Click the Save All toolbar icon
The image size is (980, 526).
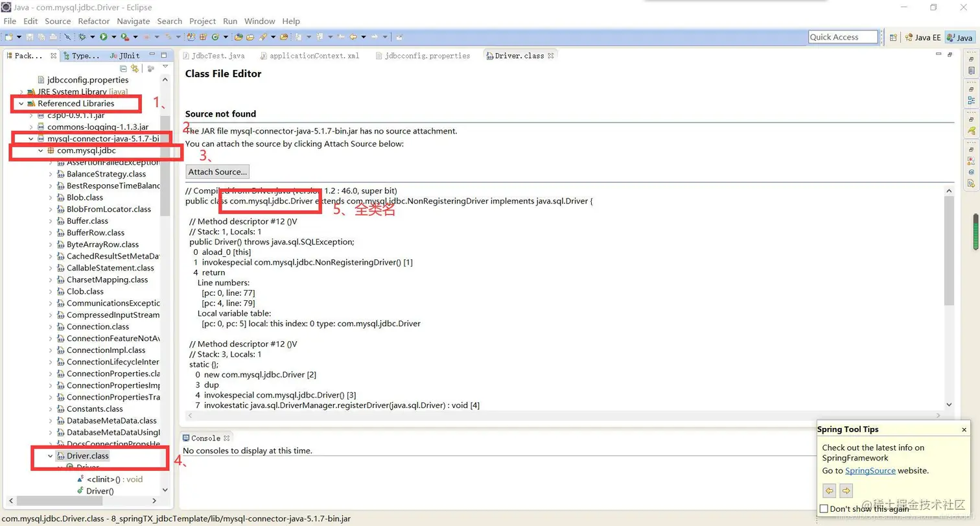(41, 37)
